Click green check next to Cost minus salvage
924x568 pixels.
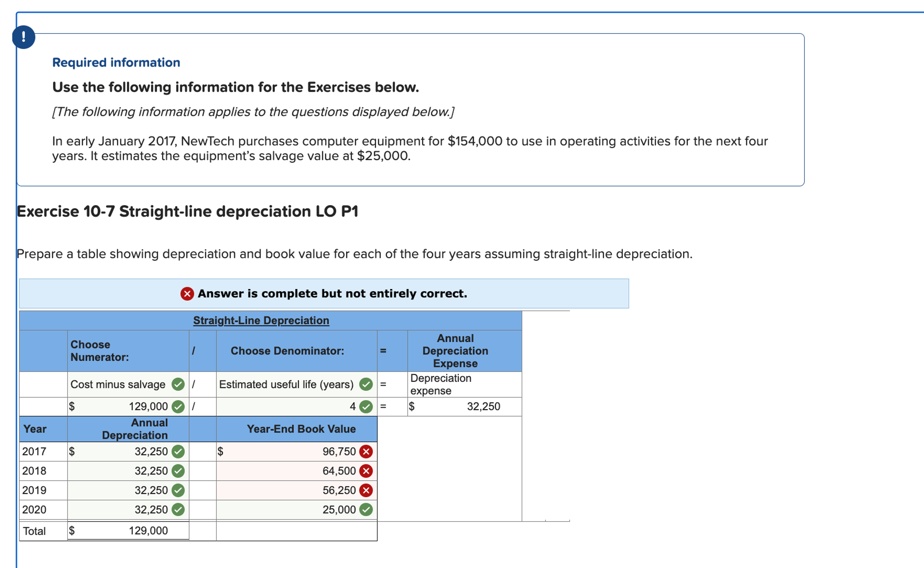178,384
